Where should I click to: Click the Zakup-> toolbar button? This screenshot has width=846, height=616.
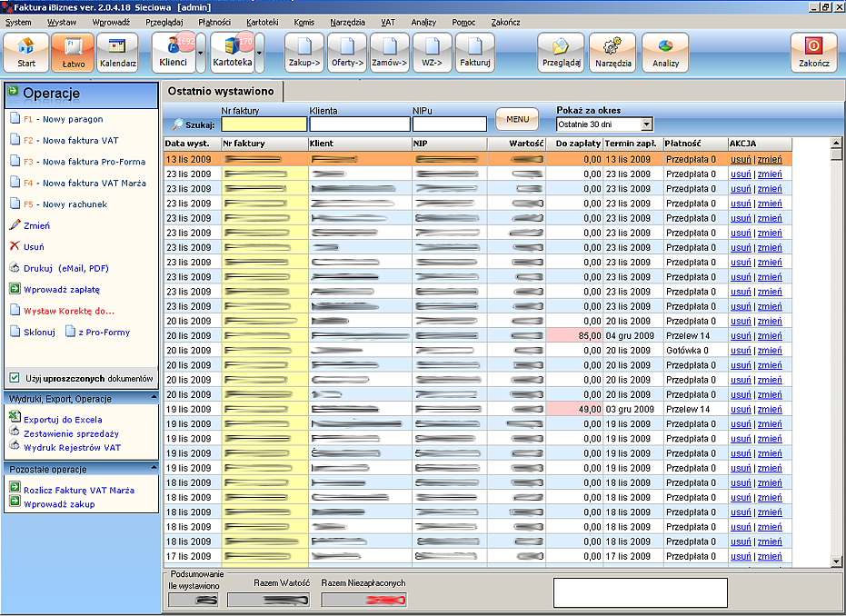(304, 53)
